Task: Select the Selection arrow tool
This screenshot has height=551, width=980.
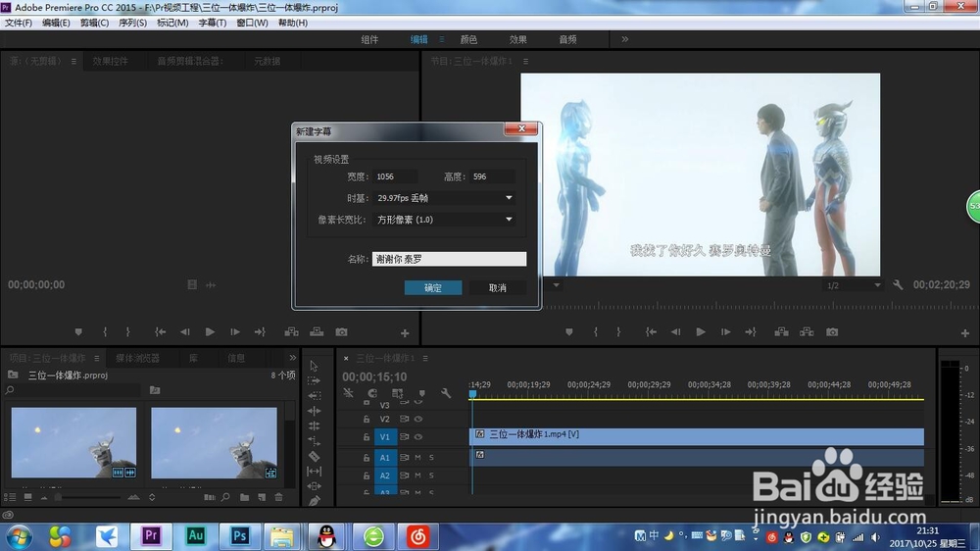Action: 314,366
